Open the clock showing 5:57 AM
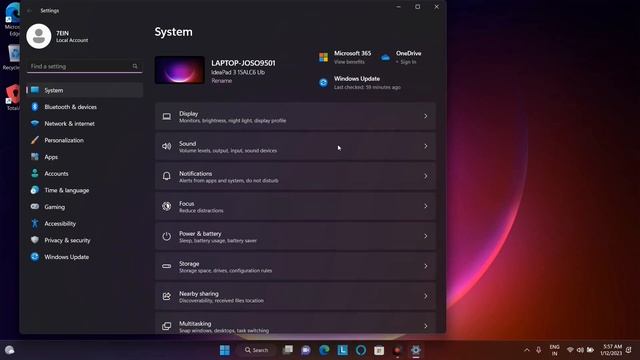640x360 pixels. point(611,350)
